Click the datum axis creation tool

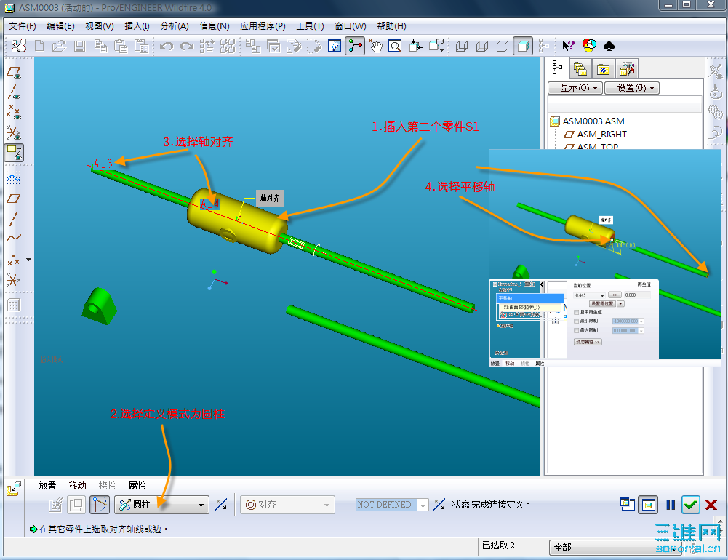(x=14, y=219)
